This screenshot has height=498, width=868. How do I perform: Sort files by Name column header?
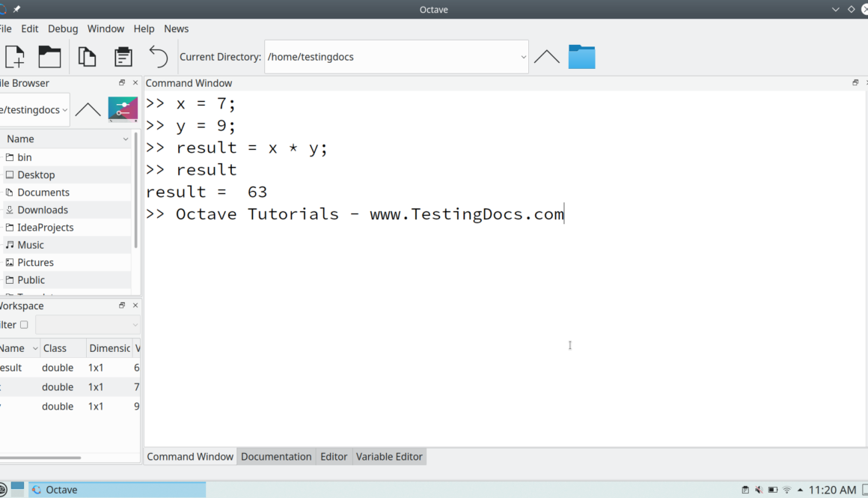click(66, 139)
